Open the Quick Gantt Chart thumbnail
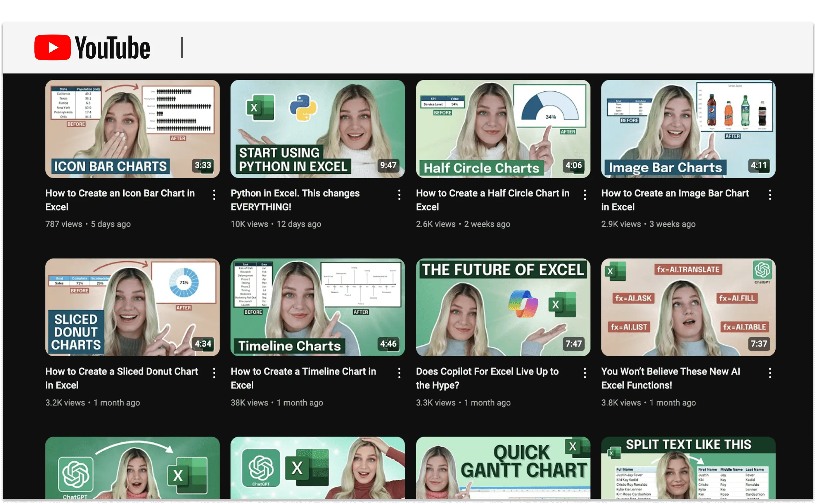 click(x=503, y=468)
